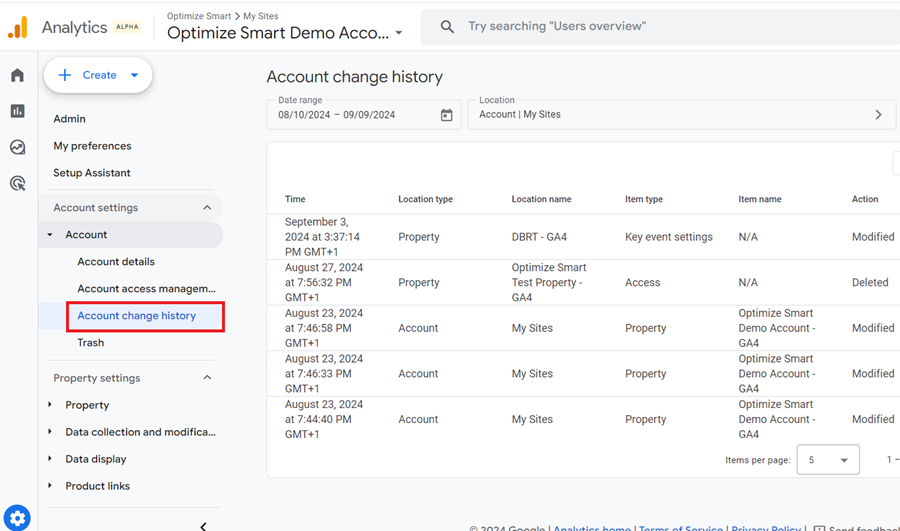Viewport: 900px width, 531px height.
Task: Open the account selector dropdown arrow
Action: tap(398, 33)
